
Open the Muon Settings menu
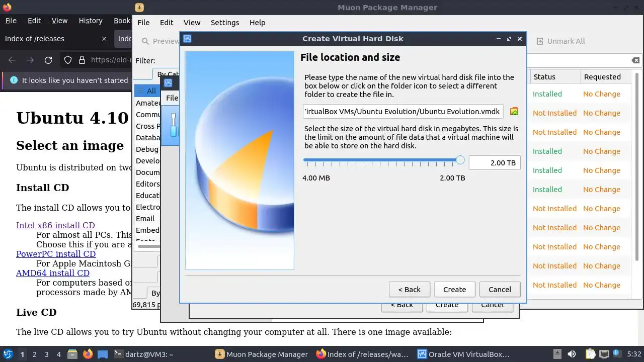click(225, 23)
